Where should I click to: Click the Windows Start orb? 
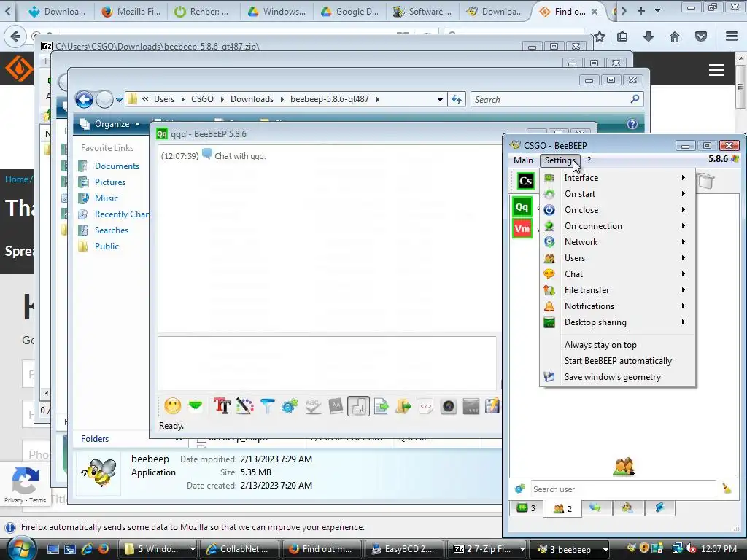click(x=21, y=548)
